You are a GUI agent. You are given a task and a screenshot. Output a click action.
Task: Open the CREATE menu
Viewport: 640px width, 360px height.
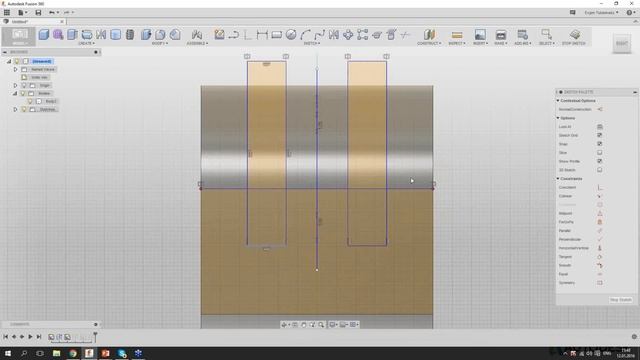[x=86, y=43]
